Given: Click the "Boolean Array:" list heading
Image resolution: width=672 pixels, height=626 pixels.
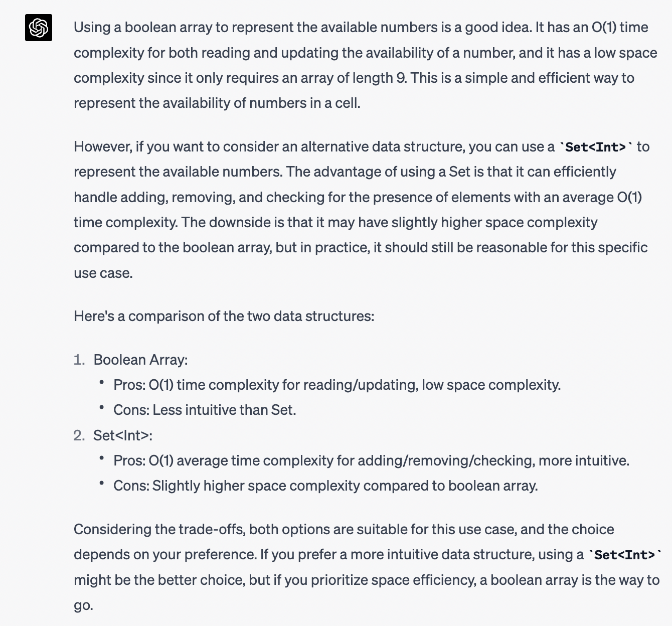Looking at the screenshot, I should [x=140, y=360].
